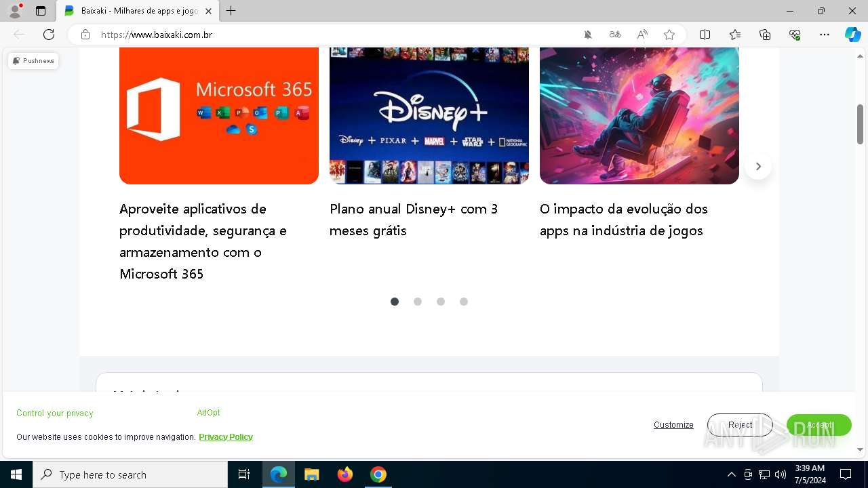Click the browser refresh button
868x488 pixels.
tap(49, 35)
